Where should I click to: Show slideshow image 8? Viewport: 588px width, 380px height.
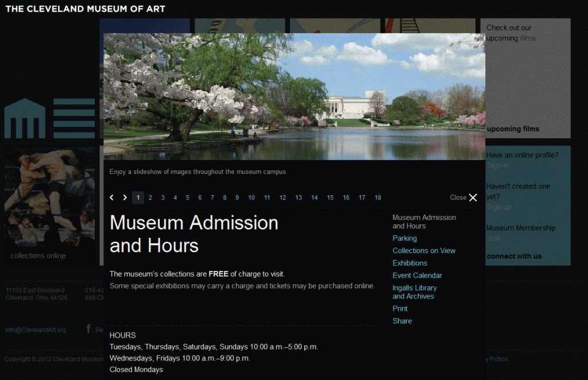coord(225,197)
